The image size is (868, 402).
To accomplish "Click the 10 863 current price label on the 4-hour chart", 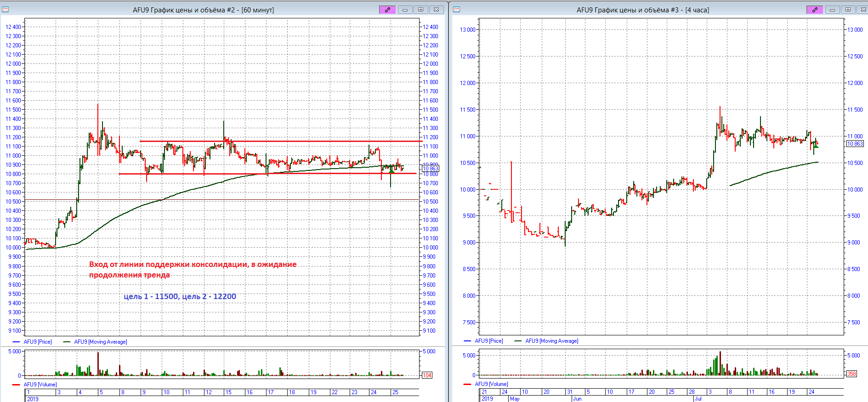I will (x=855, y=144).
